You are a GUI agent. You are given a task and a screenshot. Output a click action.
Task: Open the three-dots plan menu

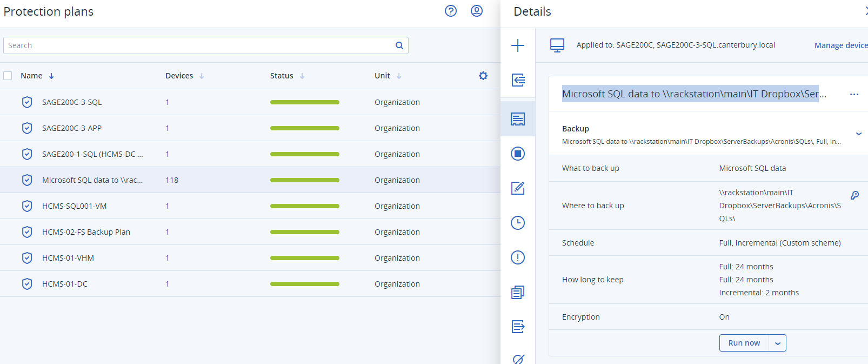[854, 94]
